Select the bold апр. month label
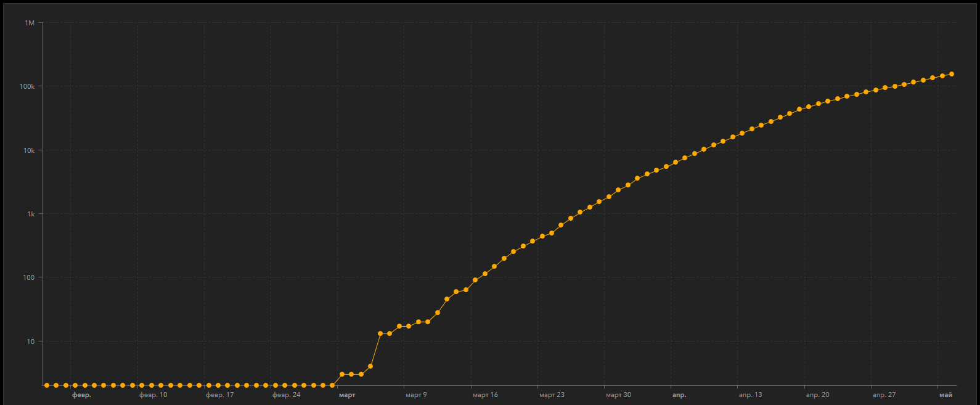980x405 pixels. (679, 395)
